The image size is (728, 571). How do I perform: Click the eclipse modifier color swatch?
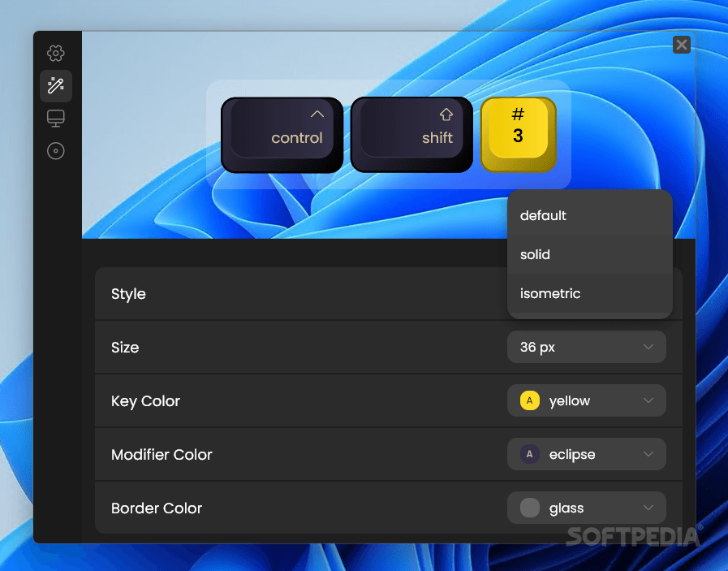coord(529,454)
